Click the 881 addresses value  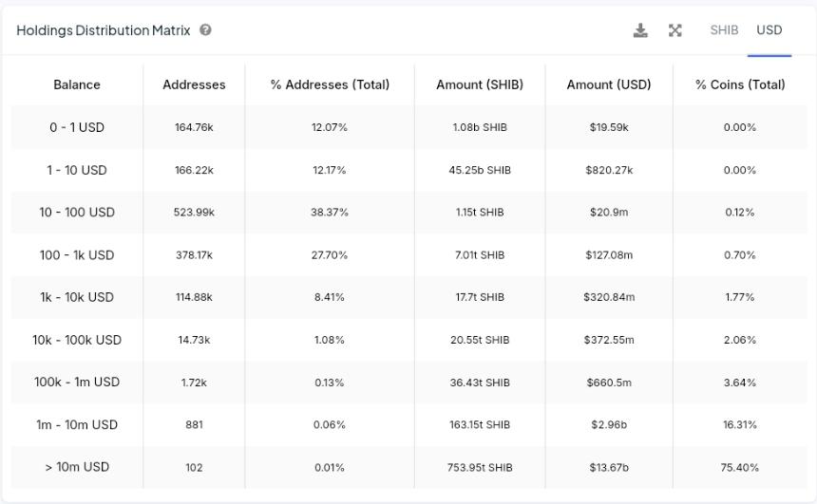coord(194,425)
